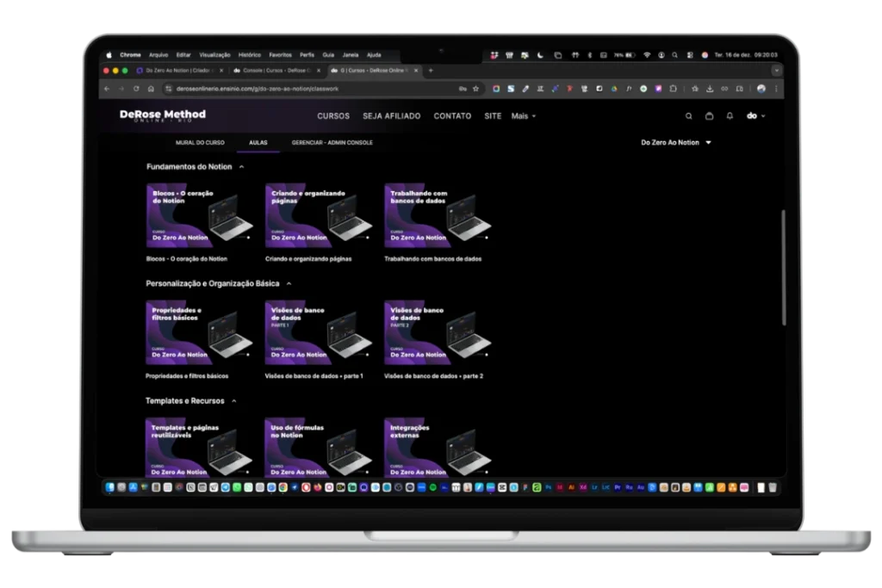
Task: Toggle Do Not Disturb moon icon
Action: point(540,55)
